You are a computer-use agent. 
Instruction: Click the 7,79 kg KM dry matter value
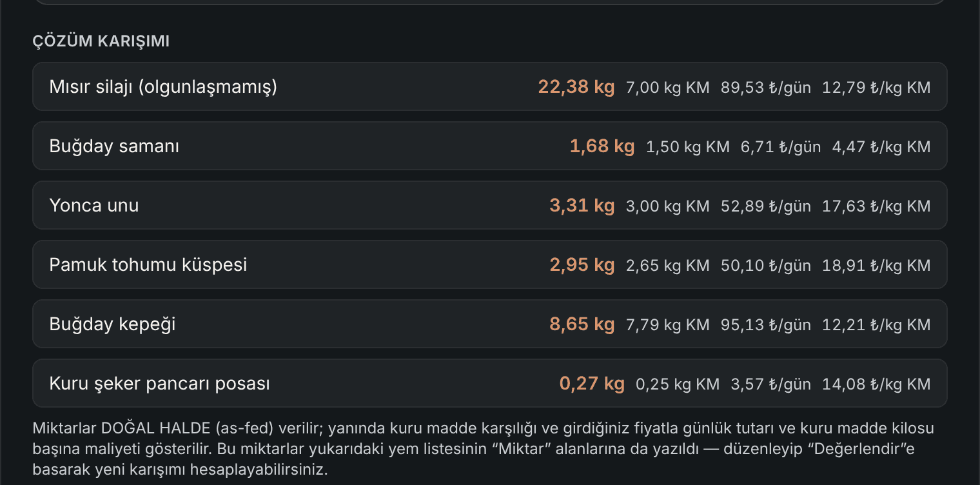click(x=668, y=324)
